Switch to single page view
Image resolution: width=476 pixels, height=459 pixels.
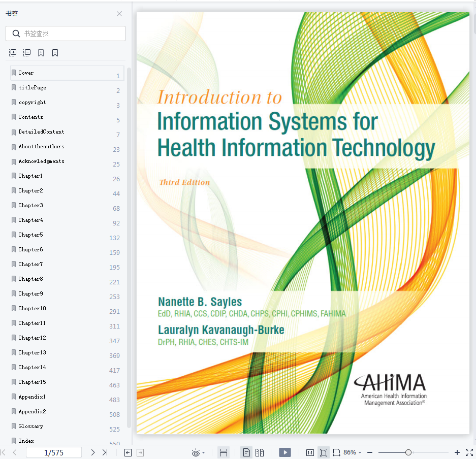pos(246,452)
